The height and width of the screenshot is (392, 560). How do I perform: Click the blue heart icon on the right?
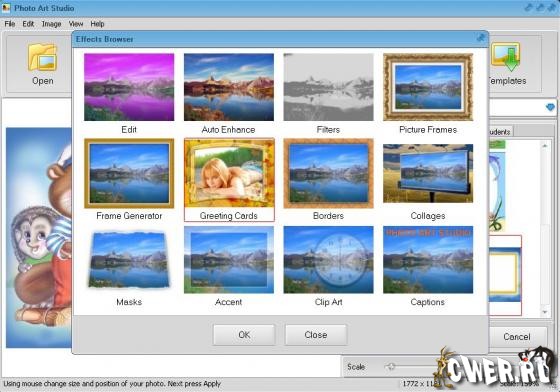550,107
